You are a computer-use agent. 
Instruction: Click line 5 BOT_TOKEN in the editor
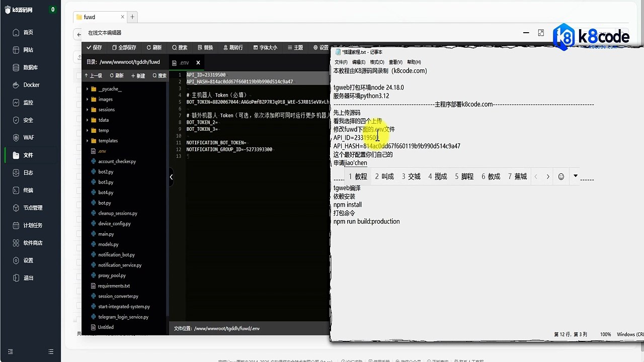tap(258, 102)
